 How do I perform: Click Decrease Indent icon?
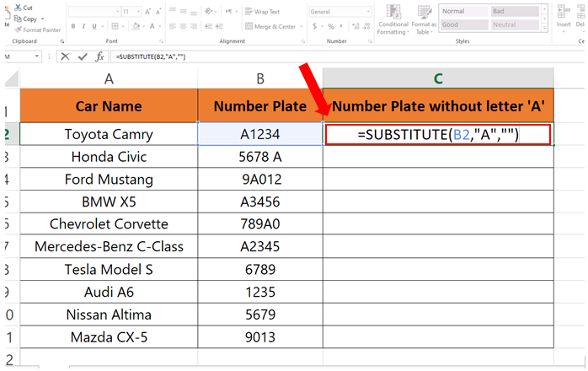coord(209,26)
